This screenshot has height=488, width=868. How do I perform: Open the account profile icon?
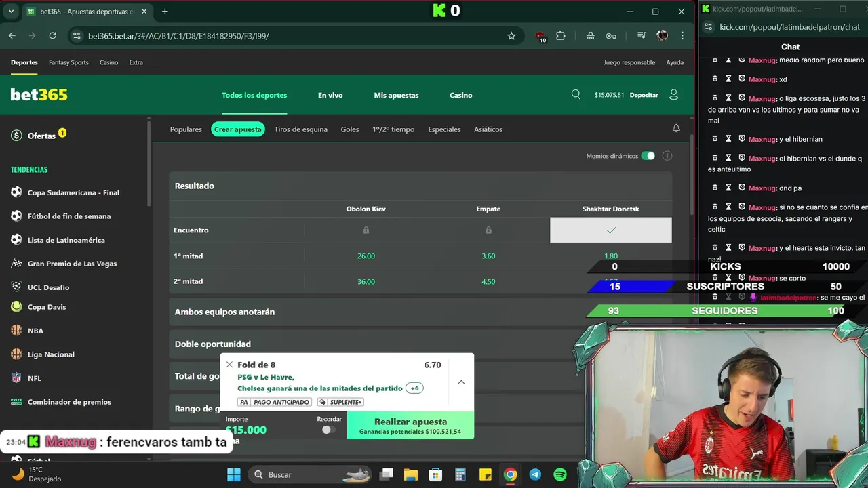tap(673, 95)
